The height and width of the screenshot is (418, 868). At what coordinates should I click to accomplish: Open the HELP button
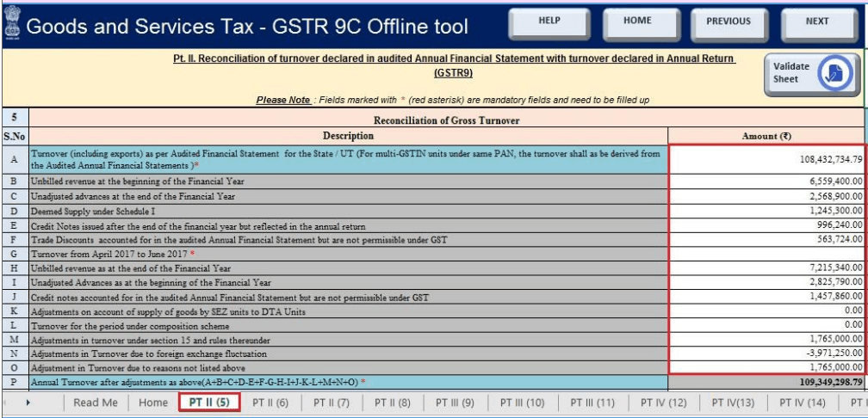(x=549, y=24)
